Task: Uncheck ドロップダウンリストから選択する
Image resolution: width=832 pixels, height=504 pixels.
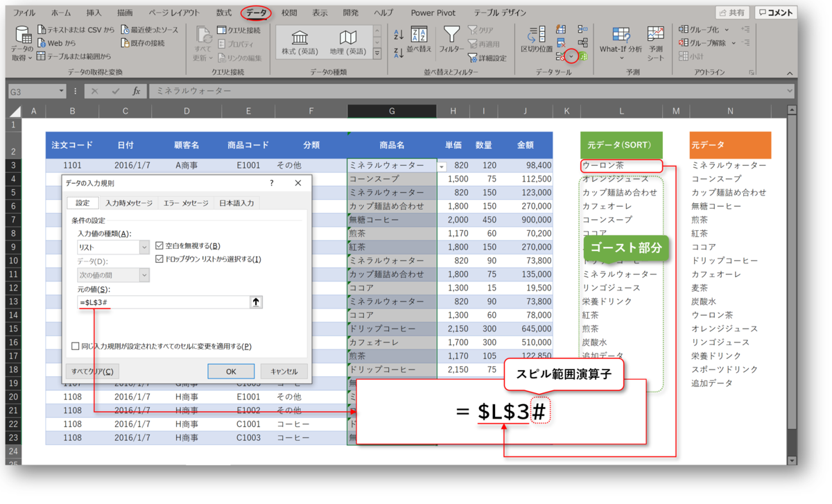Action: [159, 258]
